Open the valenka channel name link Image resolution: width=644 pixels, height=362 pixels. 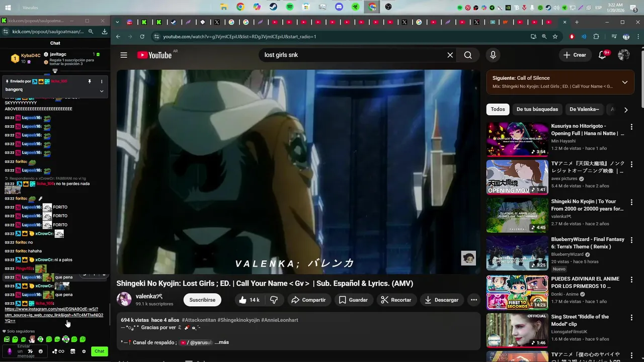149,296
